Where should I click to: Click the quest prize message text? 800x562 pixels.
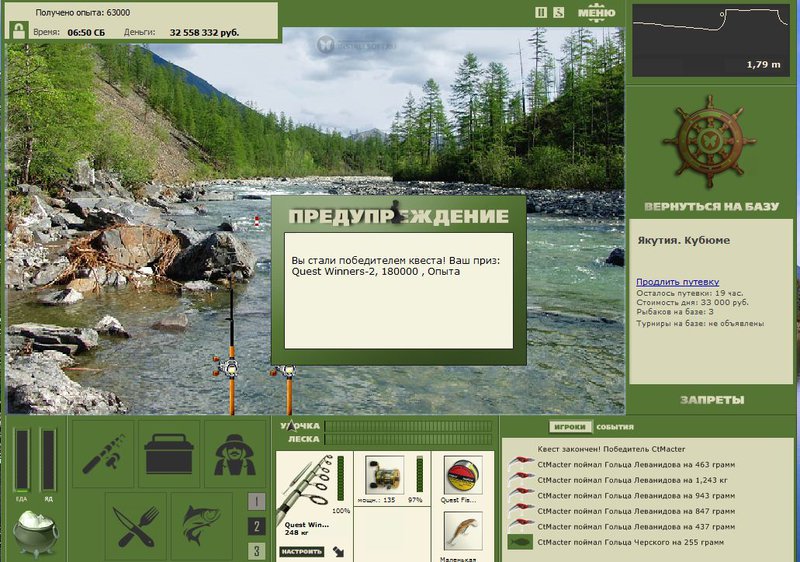pos(396,266)
